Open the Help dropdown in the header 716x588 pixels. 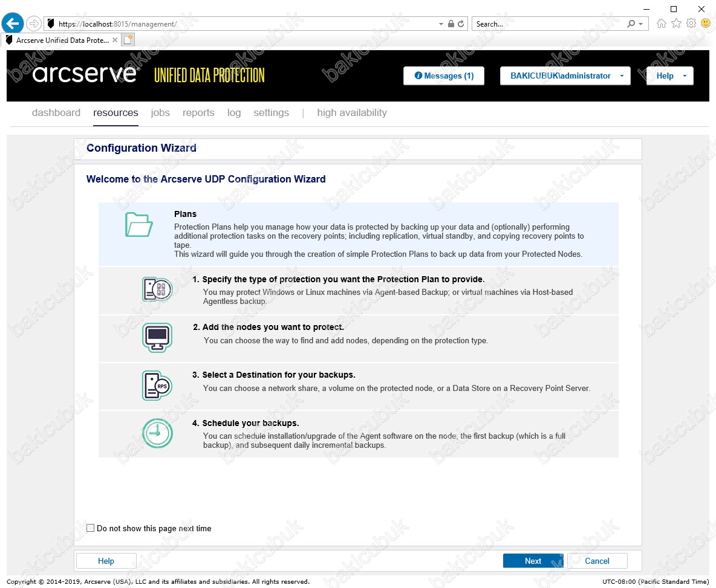670,76
